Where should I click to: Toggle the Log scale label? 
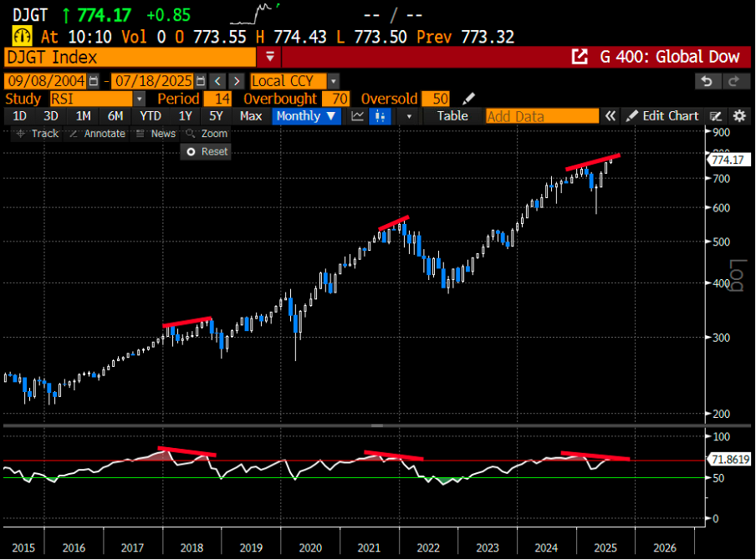[738, 275]
